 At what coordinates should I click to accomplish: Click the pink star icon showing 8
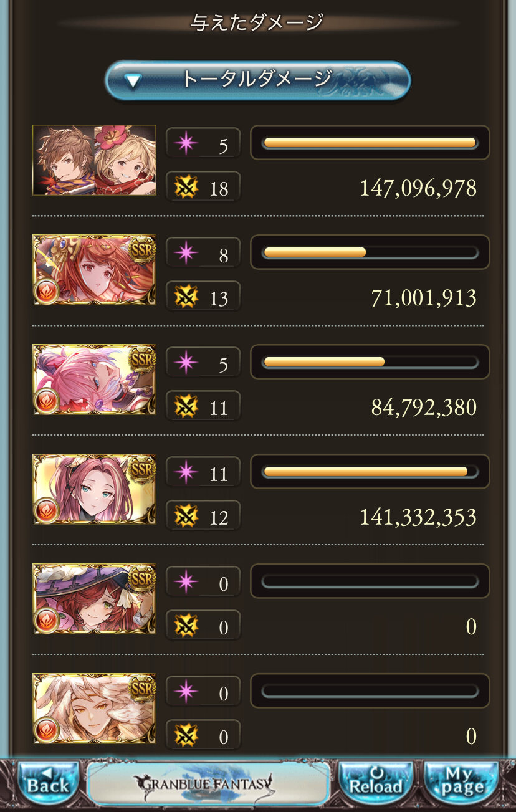coord(186,253)
